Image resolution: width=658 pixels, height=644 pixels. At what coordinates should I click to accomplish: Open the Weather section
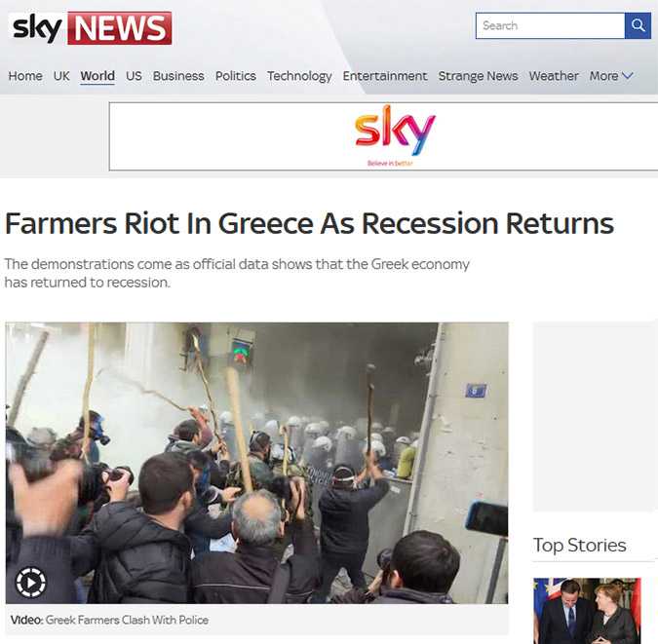click(554, 76)
